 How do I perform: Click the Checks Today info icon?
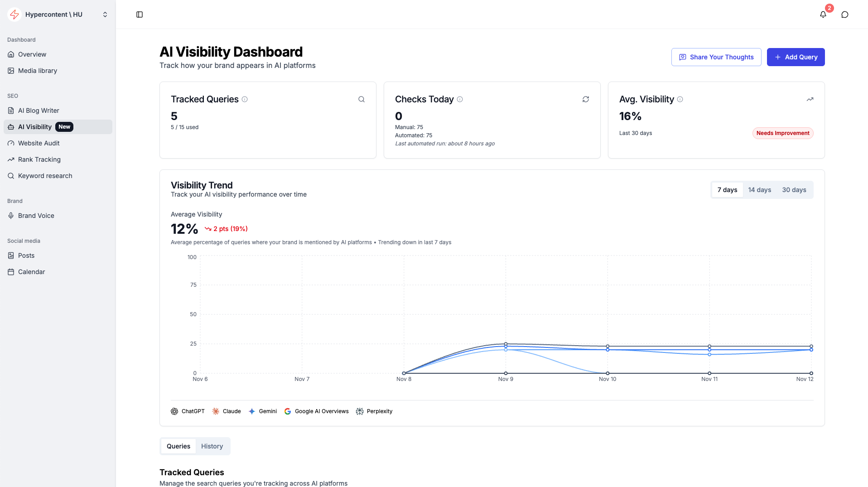459,99
